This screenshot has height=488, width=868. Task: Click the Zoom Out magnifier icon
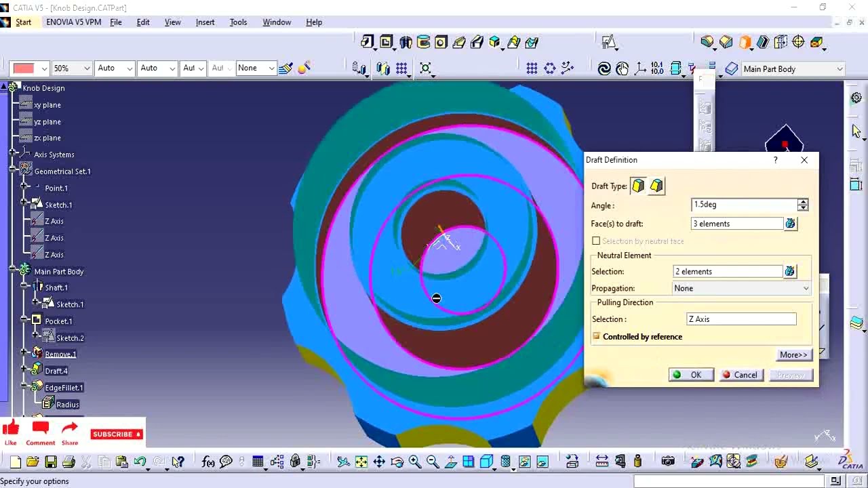pyautogui.click(x=433, y=462)
